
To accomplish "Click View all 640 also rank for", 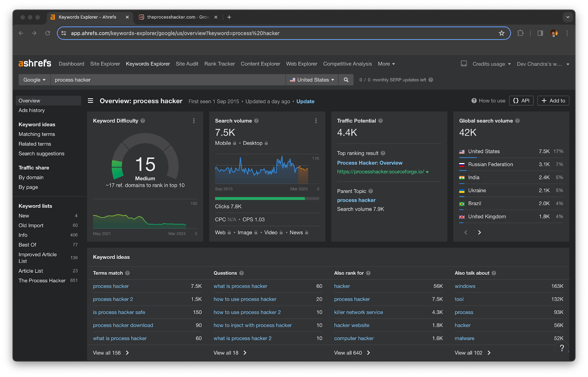I will 352,353.
